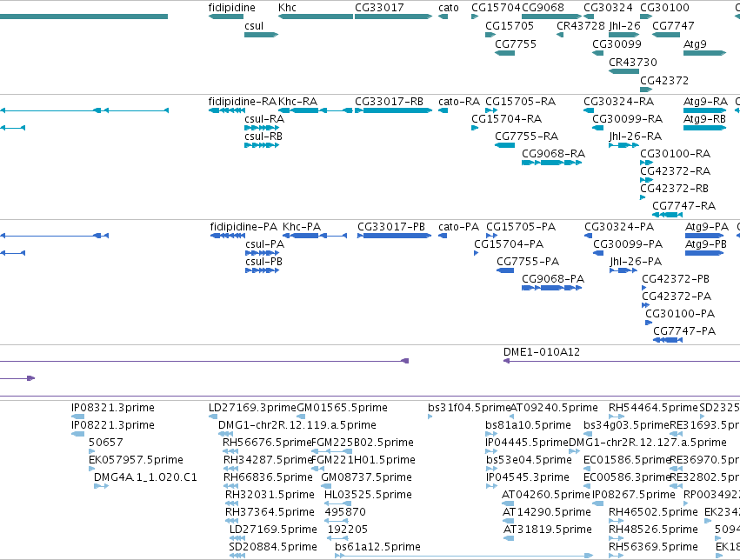Screen dimensions: 740x560
Task: Click the DME1-010A12 feature label
Action: [542, 352]
